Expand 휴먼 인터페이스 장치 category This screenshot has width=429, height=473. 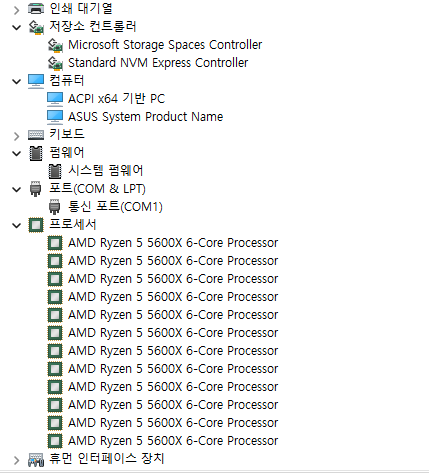click(16, 460)
